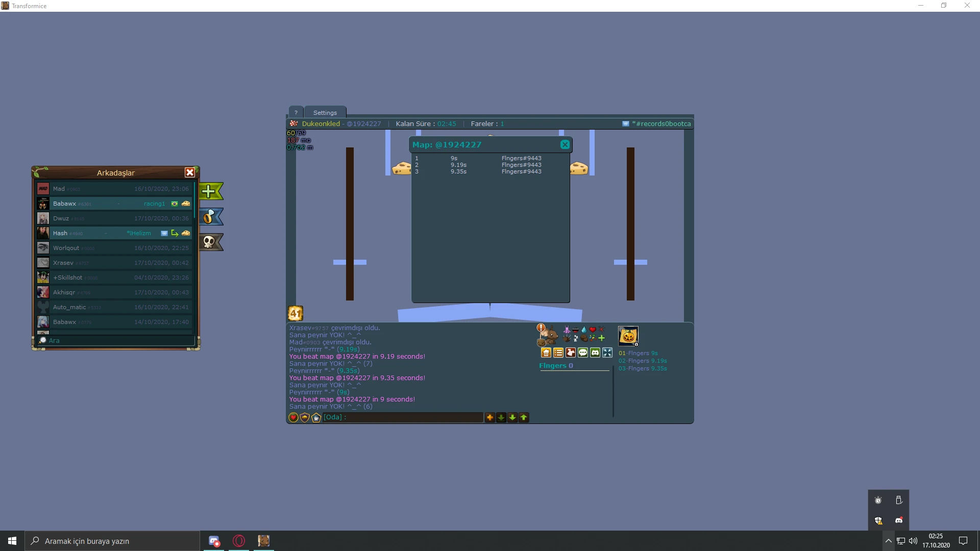Click the Ara friend search field
The width and height of the screenshot is (980, 551).
(x=116, y=340)
